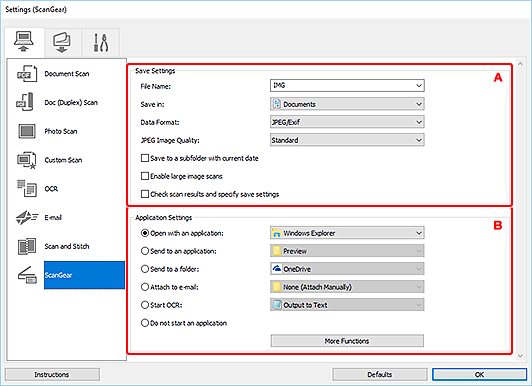Expand the File Name dropdown arrow

pos(419,85)
